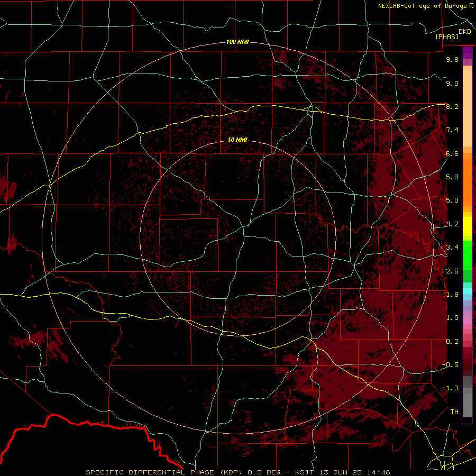Click the 9.8 value on the color scale
The height and width of the screenshot is (476, 476).
point(452,59)
